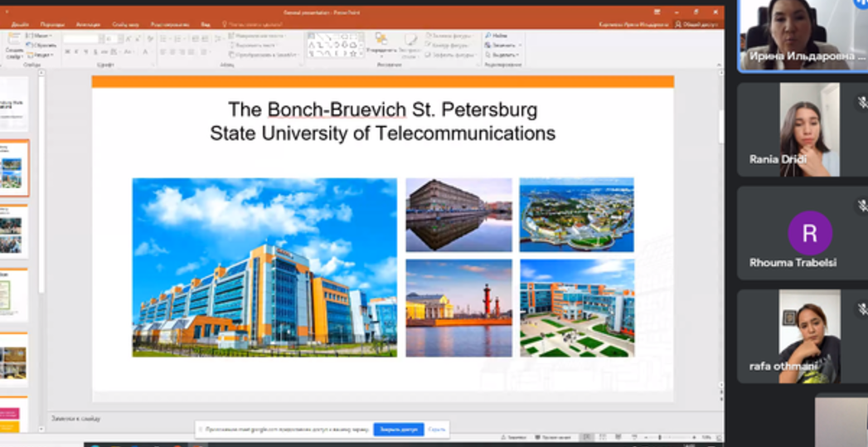Click the blue stop sharing button
868x447 pixels.
click(398, 430)
